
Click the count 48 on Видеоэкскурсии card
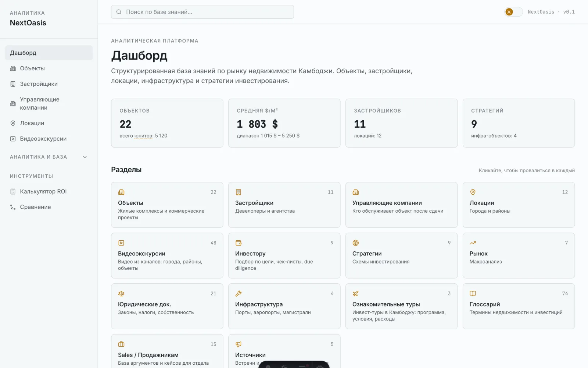point(214,243)
